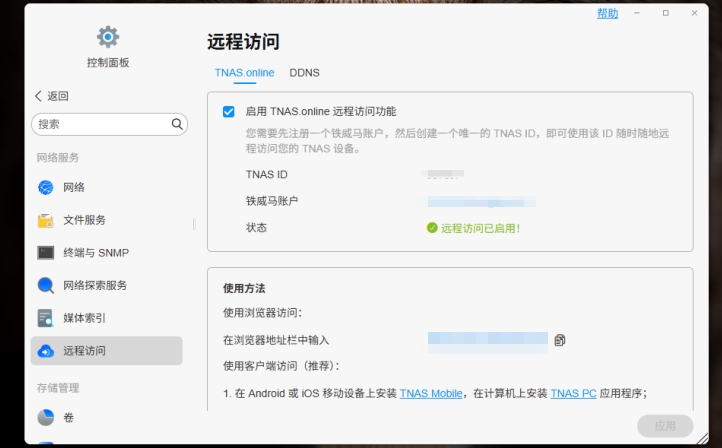Select 终端与 SNMP label in the sidebar
The width and height of the screenshot is (722, 448).
(x=96, y=253)
